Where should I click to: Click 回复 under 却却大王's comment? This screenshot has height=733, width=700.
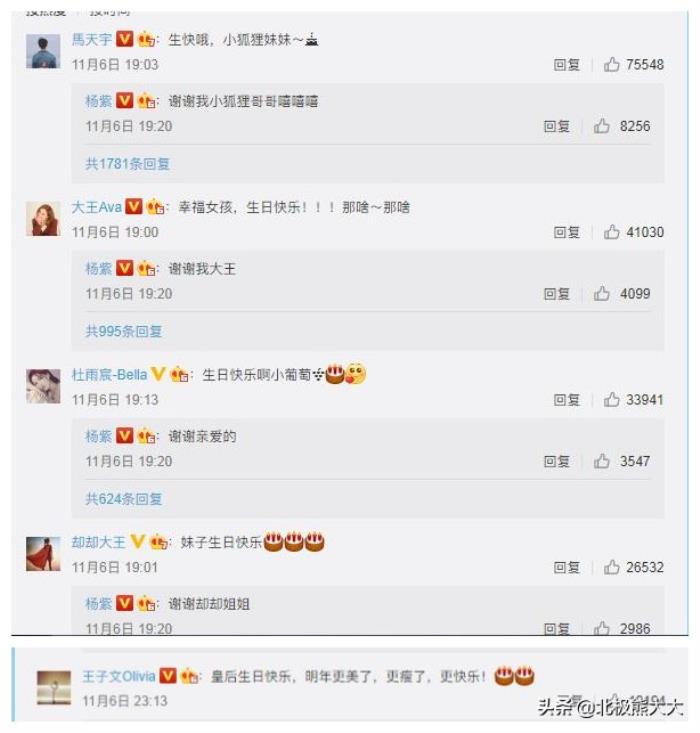tap(567, 568)
